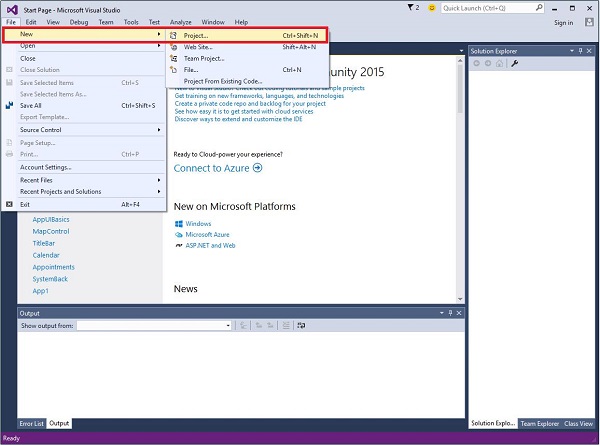Click the Properties wrench in Solution Explorer

[515, 64]
